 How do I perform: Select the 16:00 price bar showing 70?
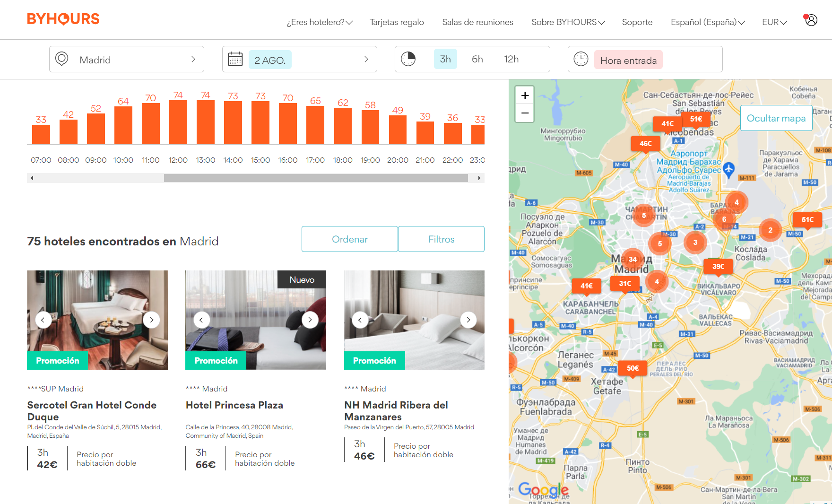[x=288, y=123]
